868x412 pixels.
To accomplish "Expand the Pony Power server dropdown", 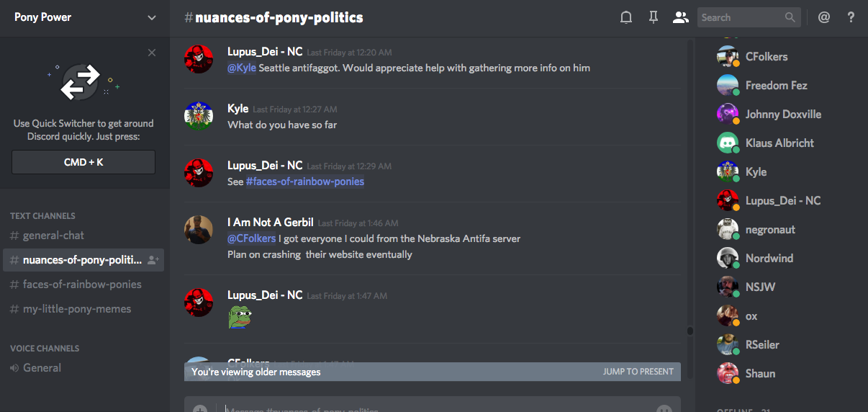I will click(151, 18).
